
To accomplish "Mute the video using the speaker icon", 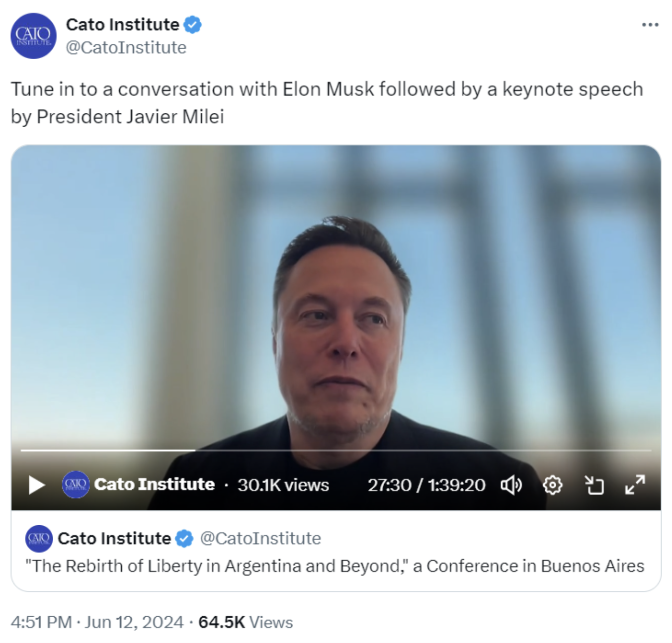I will point(511,484).
